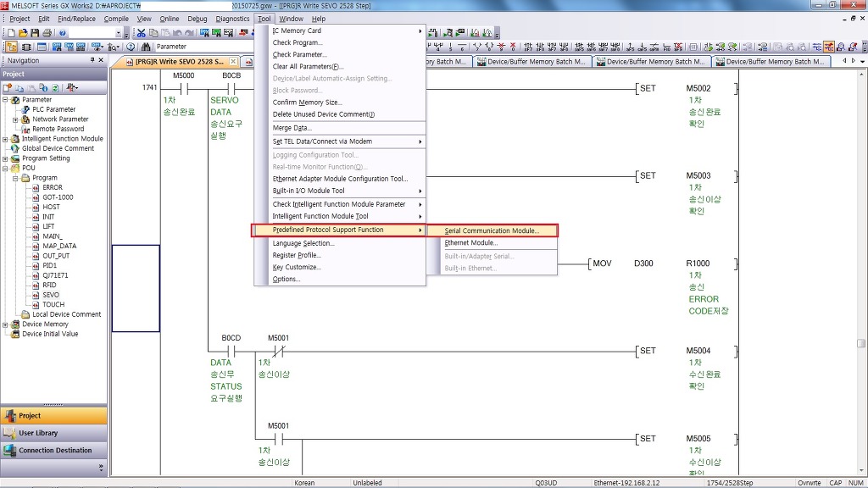The height and width of the screenshot is (488, 868).
Task: Click the Save project icon
Action: click(x=35, y=33)
